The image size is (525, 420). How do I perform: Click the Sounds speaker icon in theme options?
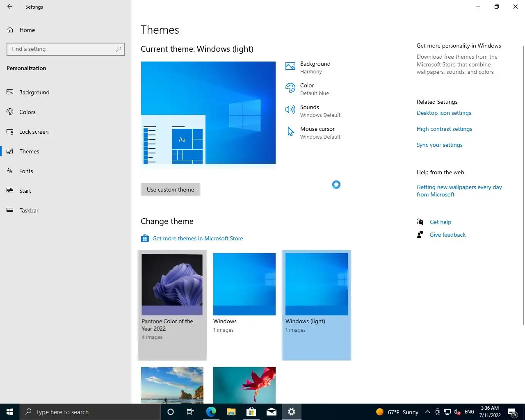point(290,110)
